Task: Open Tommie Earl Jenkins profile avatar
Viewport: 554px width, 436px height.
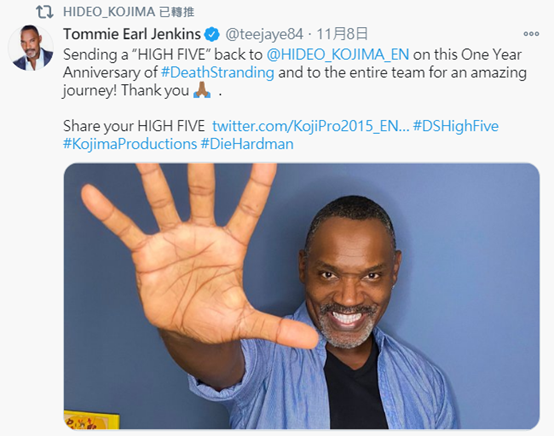Action: click(31, 48)
